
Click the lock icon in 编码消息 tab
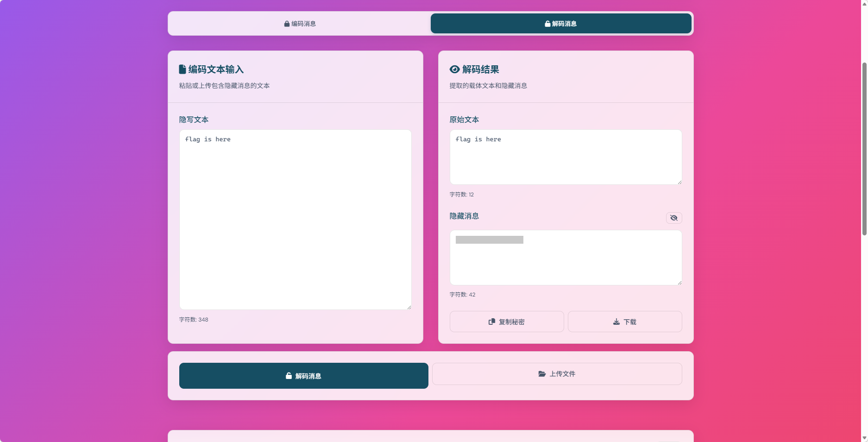coord(287,24)
